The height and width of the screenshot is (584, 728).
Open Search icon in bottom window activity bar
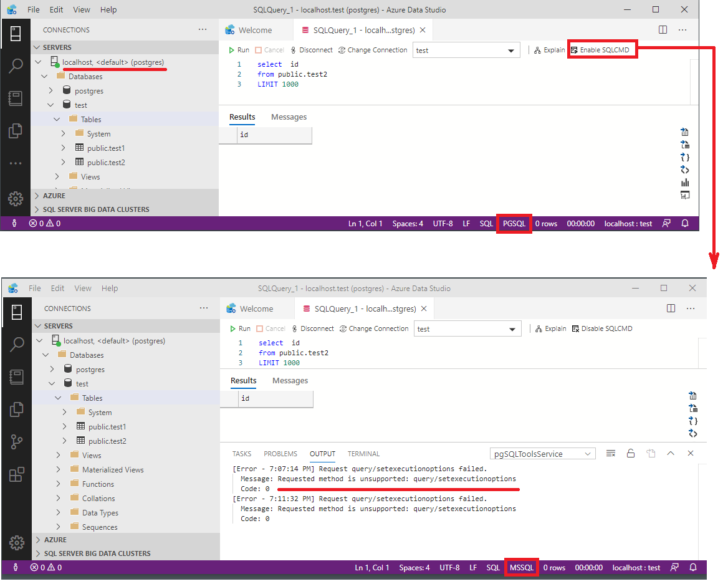coord(17,345)
